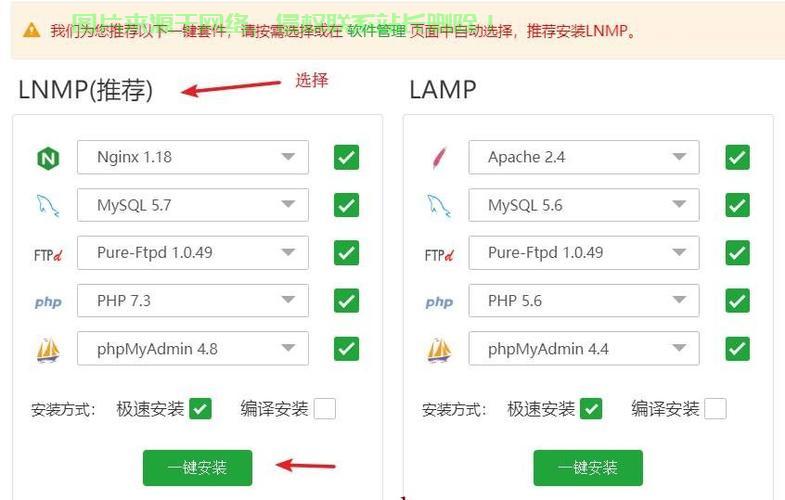Open 软件管理 link in the notice
This screenshot has height=500, width=785.
pos(376,31)
